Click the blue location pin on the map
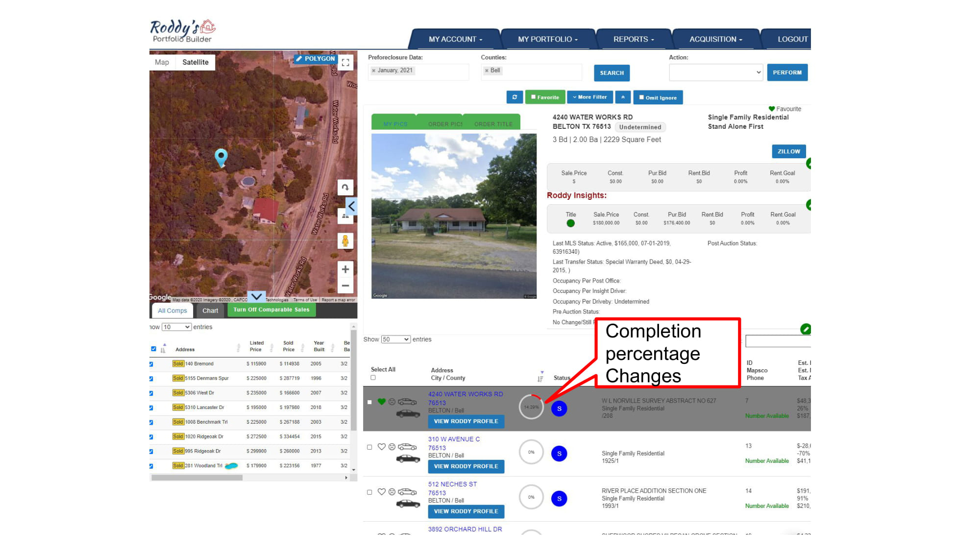Viewport: 980px width, 551px height. pos(221,158)
